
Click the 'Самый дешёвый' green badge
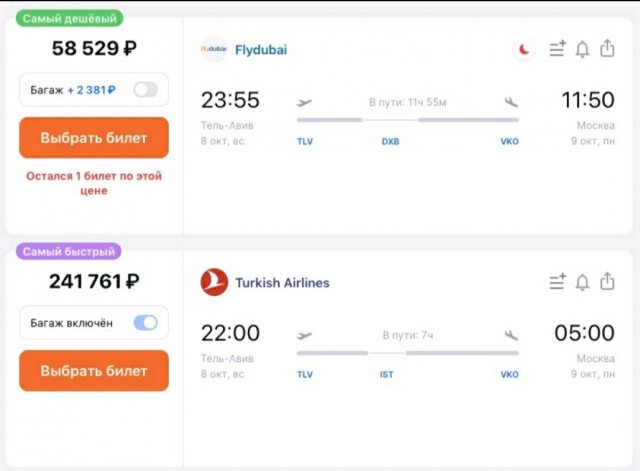pyautogui.click(x=69, y=18)
